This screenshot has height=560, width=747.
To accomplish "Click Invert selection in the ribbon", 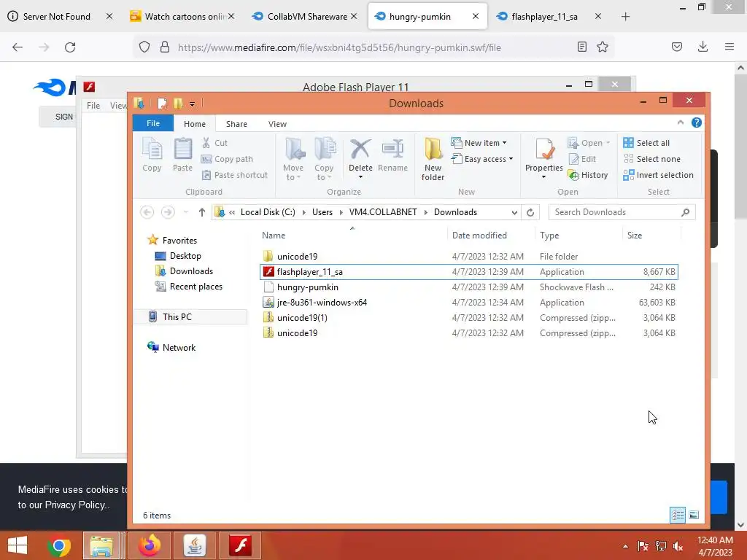I will tap(659, 175).
